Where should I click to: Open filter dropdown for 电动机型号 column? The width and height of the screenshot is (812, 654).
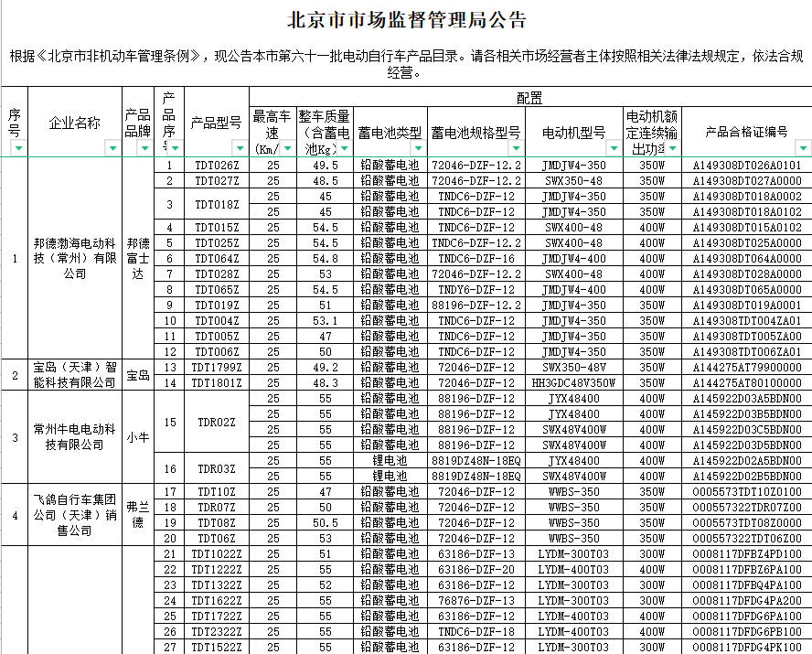[x=614, y=148]
